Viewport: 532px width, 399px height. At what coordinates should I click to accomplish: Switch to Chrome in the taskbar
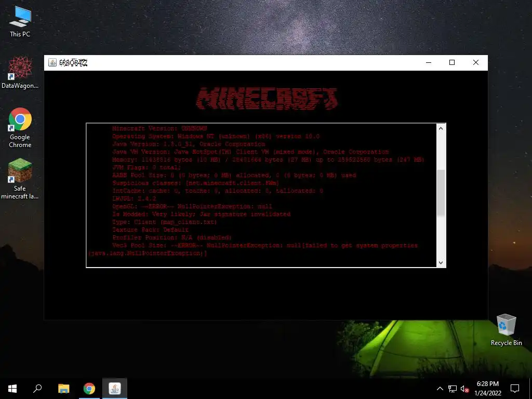tap(89, 389)
